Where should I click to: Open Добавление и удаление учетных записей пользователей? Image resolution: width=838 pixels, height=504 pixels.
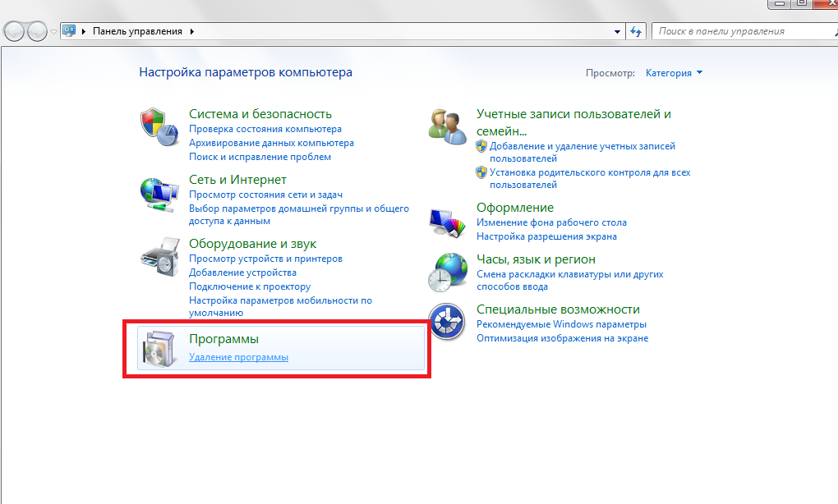pyautogui.click(x=582, y=152)
